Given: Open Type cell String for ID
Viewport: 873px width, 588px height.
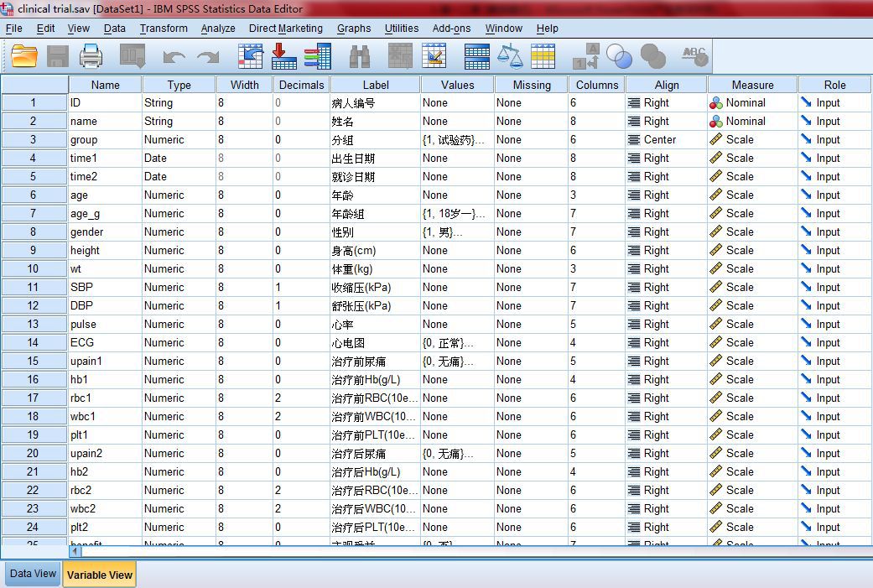Looking at the screenshot, I should [x=179, y=103].
